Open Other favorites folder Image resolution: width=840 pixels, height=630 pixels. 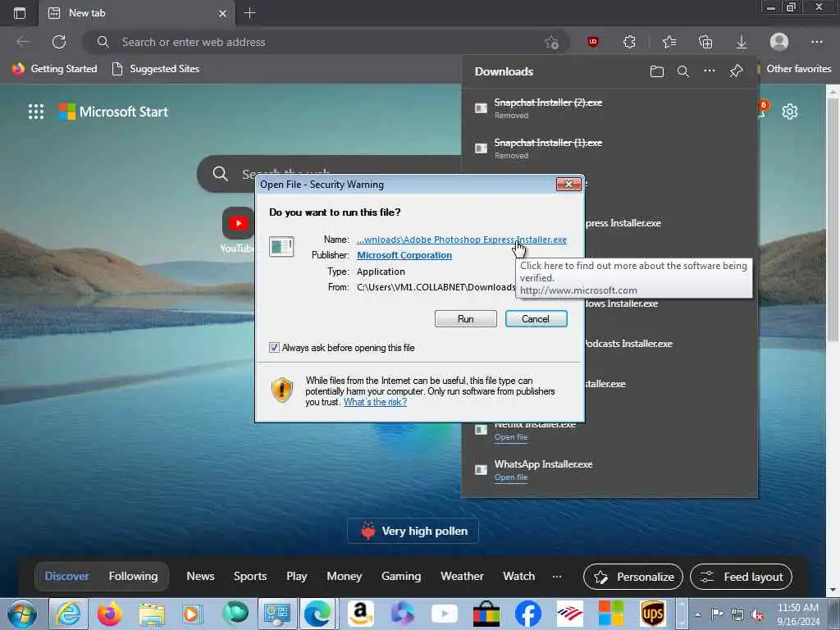tap(795, 69)
